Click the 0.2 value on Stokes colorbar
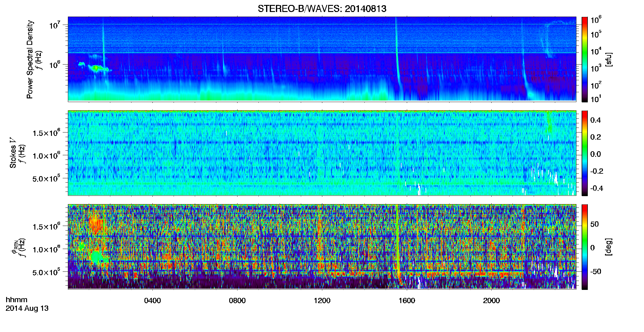Viewport: 644px width, 332px height. [x=595, y=137]
